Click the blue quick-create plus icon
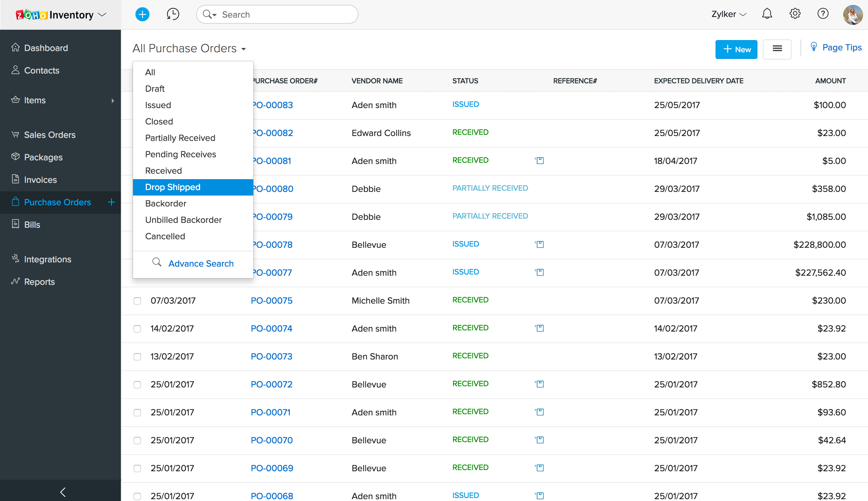This screenshot has height=501, width=868. [142, 15]
